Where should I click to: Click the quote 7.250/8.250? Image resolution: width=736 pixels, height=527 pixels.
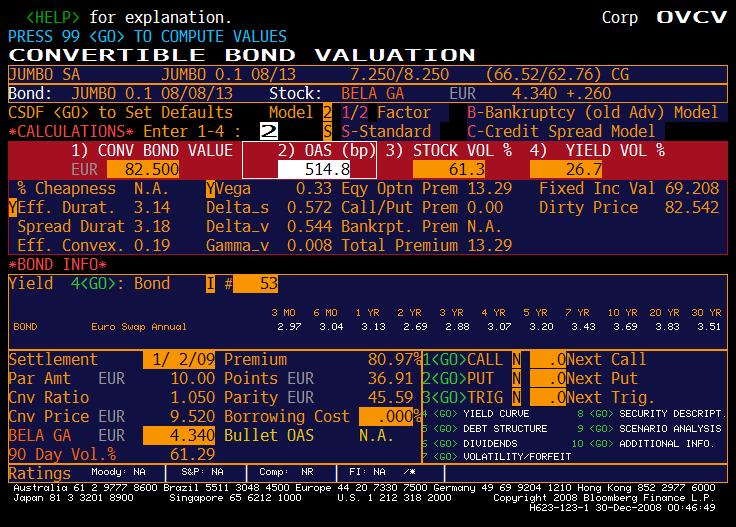(399, 75)
